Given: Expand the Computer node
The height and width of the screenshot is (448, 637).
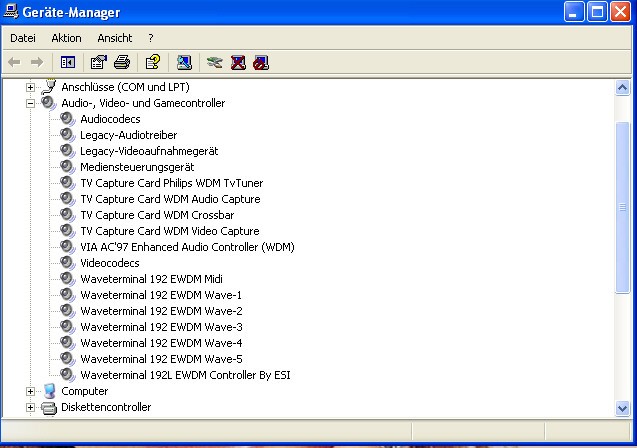Looking at the screenshot, I should point(30,391).
